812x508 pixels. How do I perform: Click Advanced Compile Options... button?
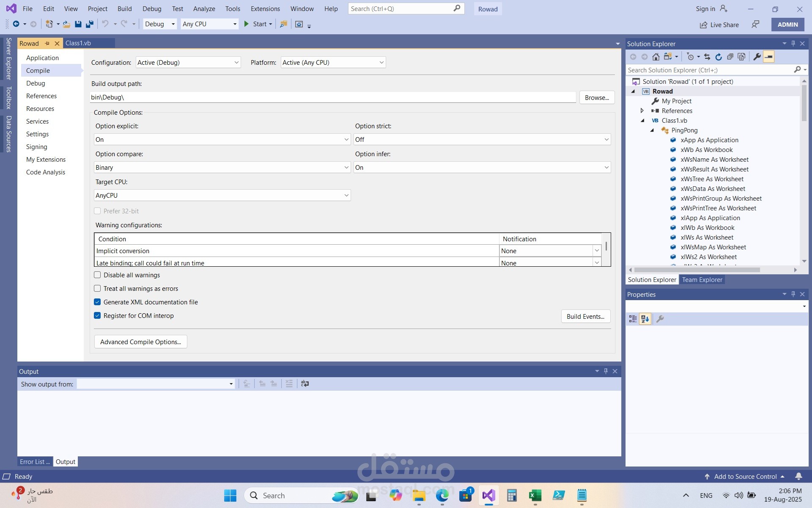click(x=140, y=342)
